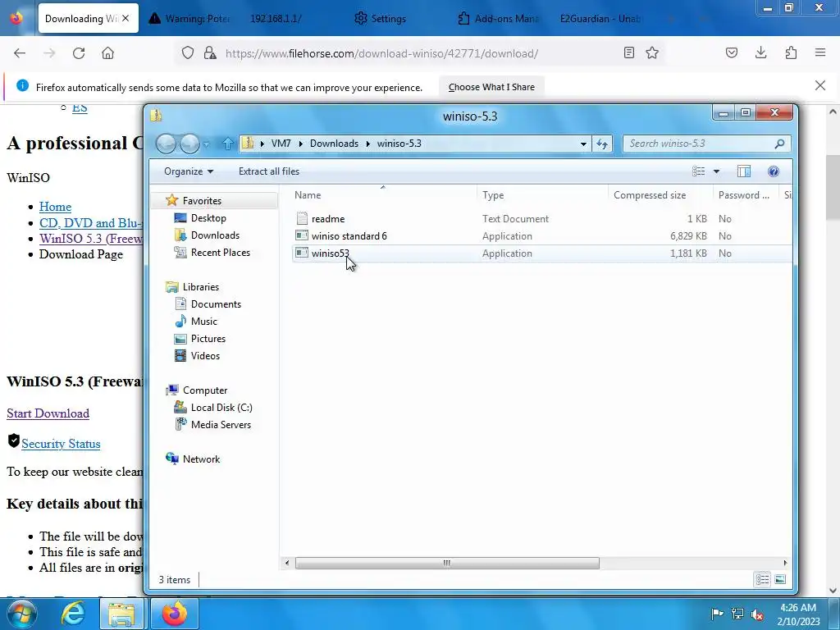
Task: Select the readme text file
Action: 328,218
